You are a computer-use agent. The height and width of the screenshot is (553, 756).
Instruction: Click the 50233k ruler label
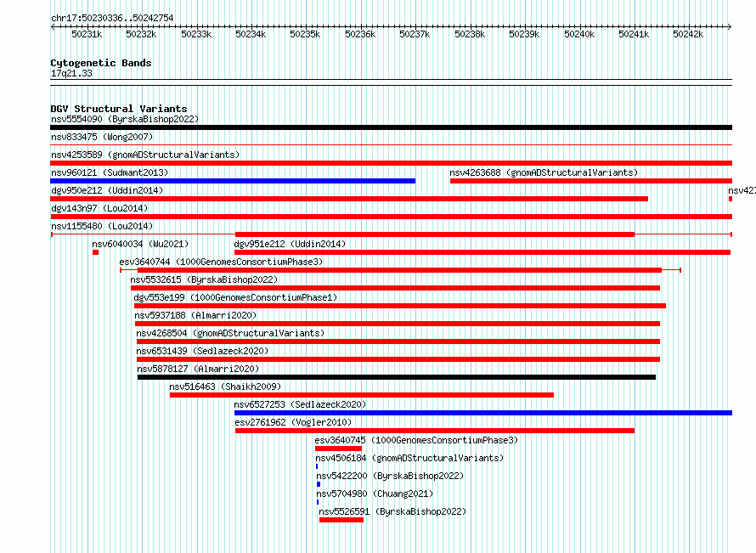(x=196, y=34)
